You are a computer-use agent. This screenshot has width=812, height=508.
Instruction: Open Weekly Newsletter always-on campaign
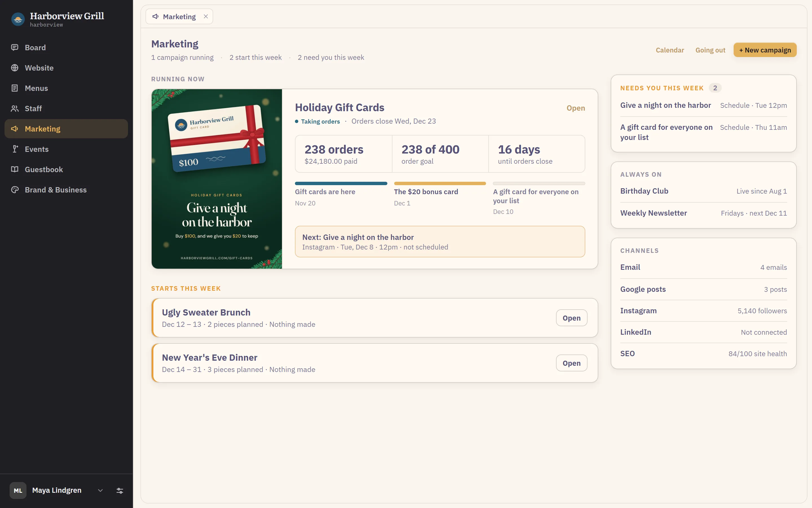point(703,213)
